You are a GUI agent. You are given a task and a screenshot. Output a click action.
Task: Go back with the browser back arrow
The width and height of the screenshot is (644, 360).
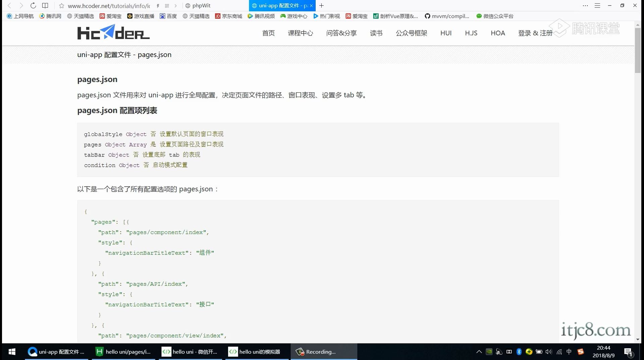click(9, 6)
